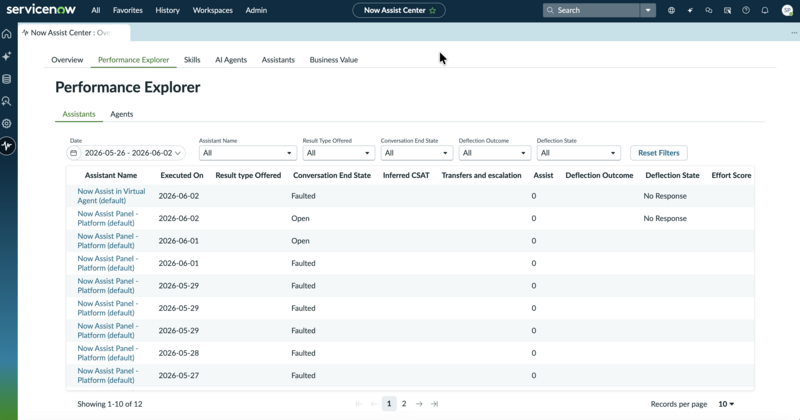Open the user search sidebar icon
This screenshot has height=420, width=800.
(7, 101)
